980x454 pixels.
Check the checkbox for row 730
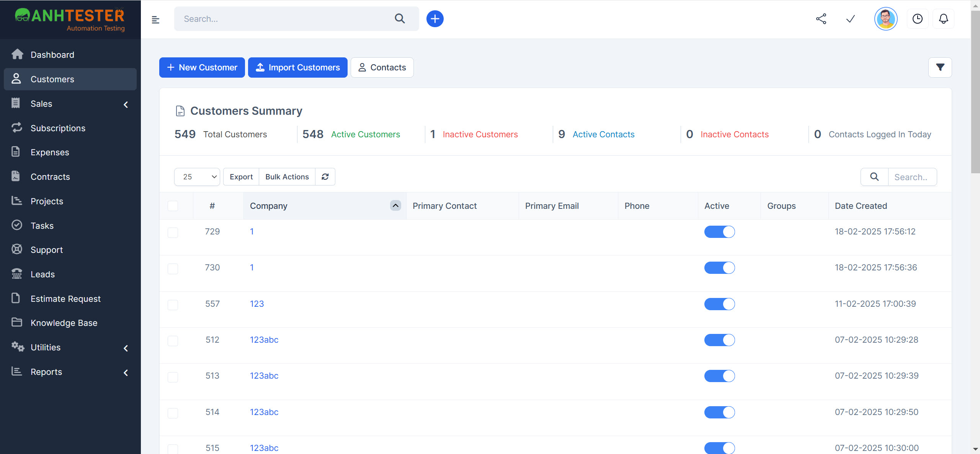pyautogui.click(x=173, y=268)
